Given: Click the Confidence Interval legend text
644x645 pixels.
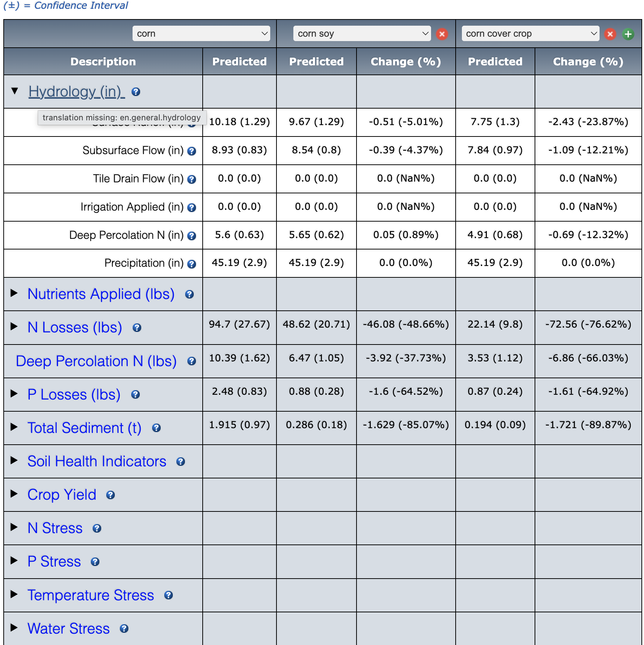Looking at the screenshot, I should click(x=66, y=6).
